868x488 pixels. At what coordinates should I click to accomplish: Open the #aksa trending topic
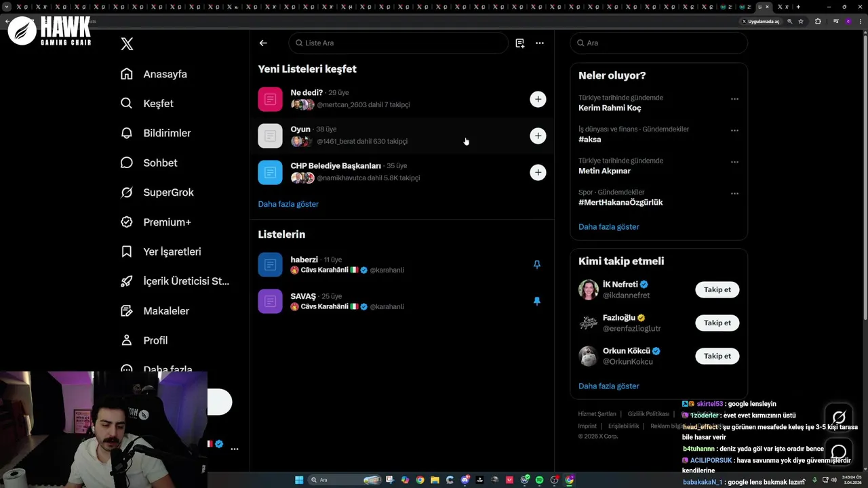click(590, 139)
